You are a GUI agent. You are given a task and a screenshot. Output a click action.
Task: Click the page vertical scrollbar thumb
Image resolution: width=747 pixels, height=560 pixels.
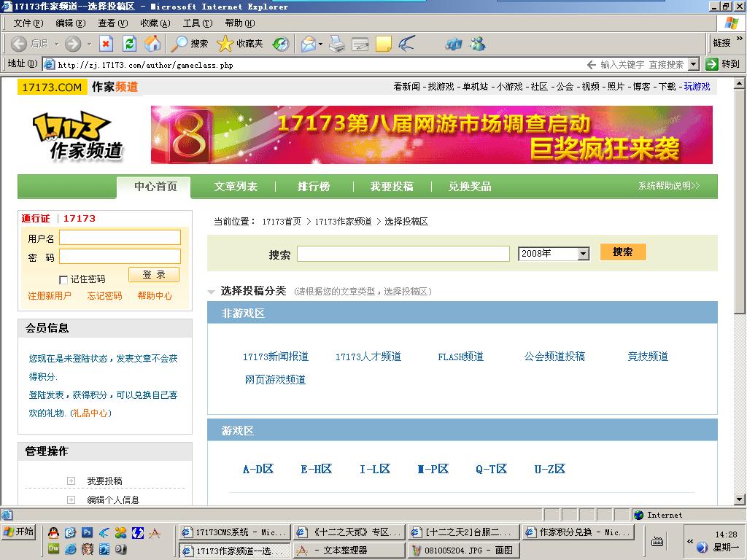[739, 201]
